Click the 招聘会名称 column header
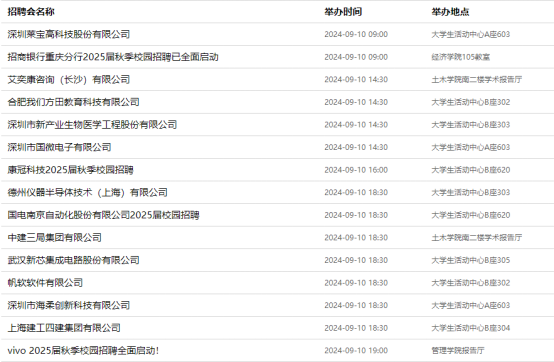The height and width of the screenshot is (362, 554). tap(31, 12)
